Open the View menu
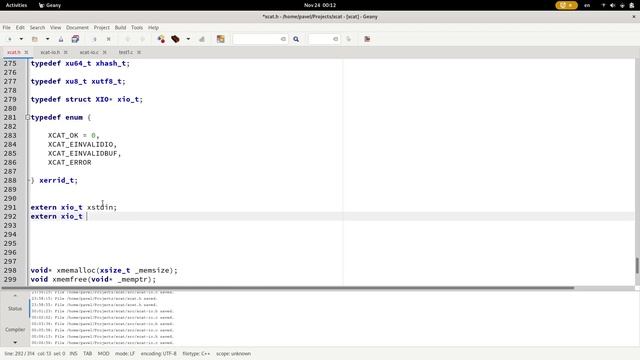640x360 pixels. point(56,28)
